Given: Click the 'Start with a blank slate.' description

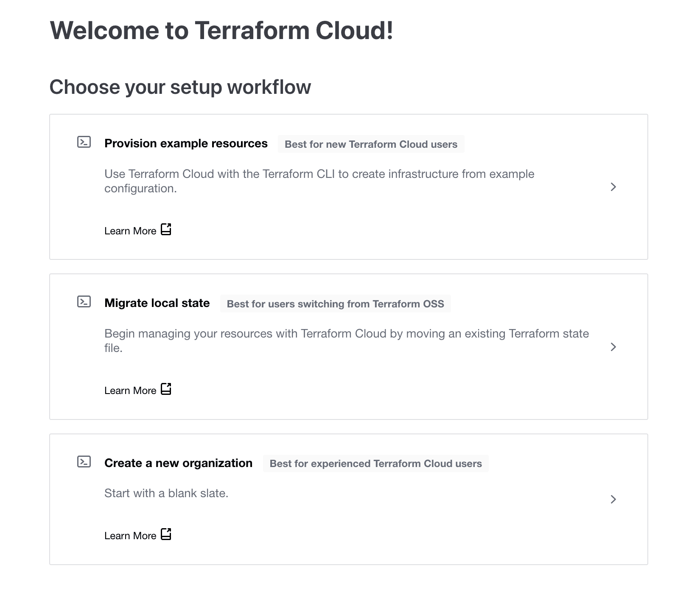Looking at the screenshot, I should [166, 493].
